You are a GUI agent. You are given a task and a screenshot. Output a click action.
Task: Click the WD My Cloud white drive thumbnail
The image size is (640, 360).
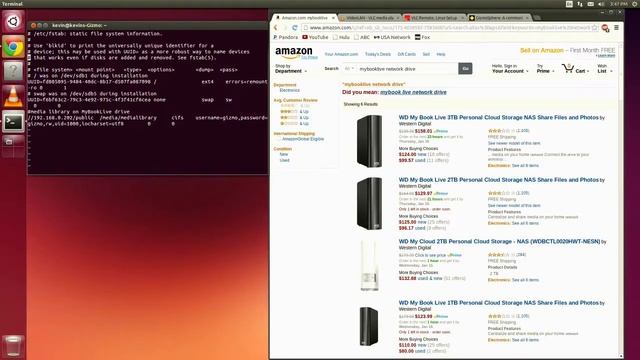point(369,265)
